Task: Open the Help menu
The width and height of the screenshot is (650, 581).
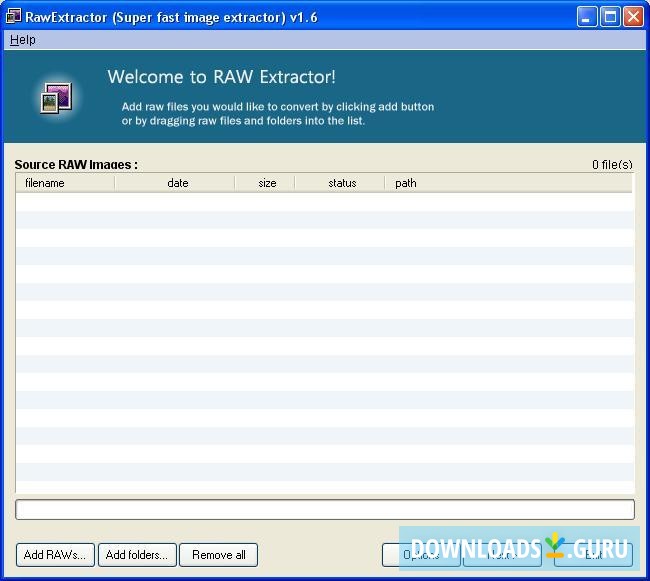Action: [x=22, y=40]
